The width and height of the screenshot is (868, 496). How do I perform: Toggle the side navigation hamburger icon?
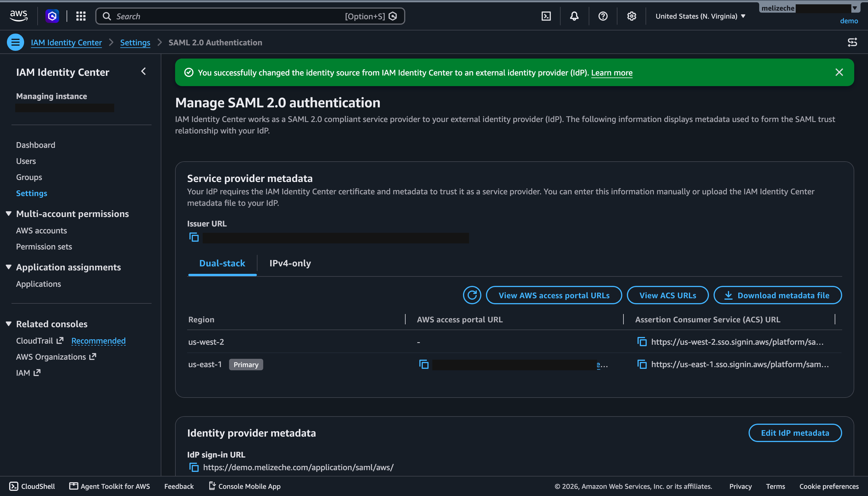[x=15, y=42]
